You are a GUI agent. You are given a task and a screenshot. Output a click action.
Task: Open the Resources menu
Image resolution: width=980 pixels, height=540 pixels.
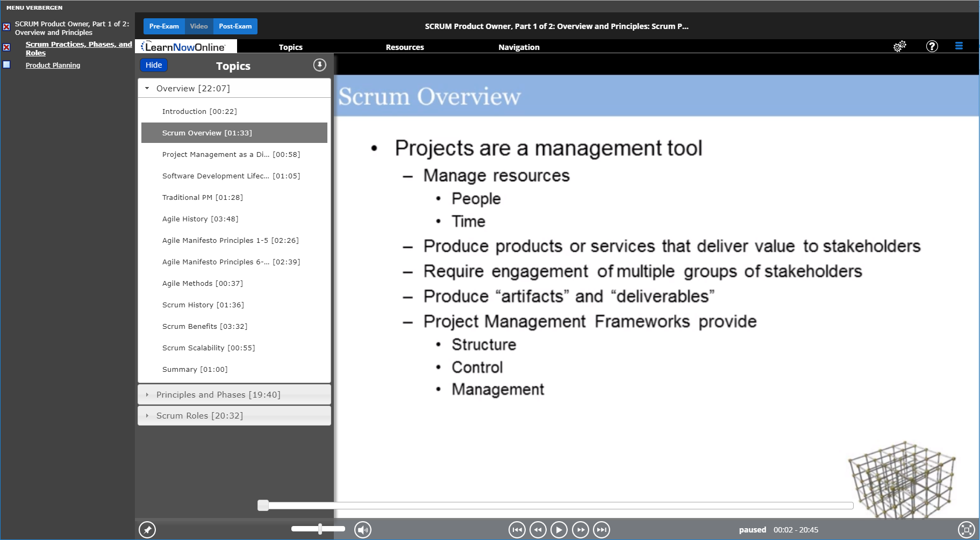point(404,47)
